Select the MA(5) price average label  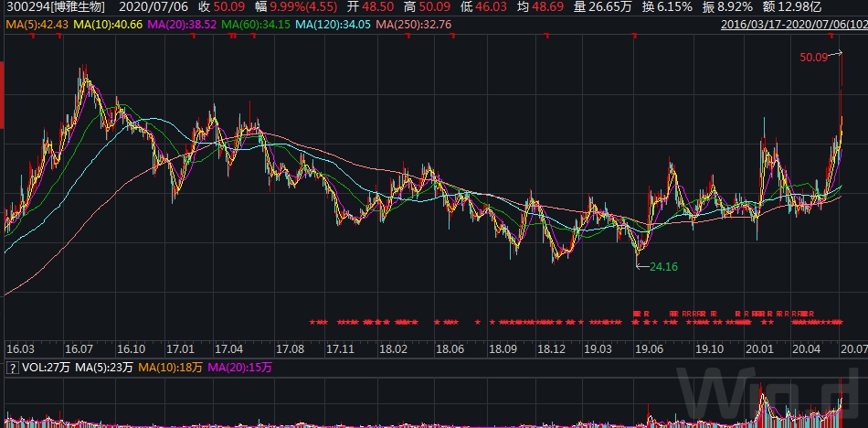tap(35, 21)
